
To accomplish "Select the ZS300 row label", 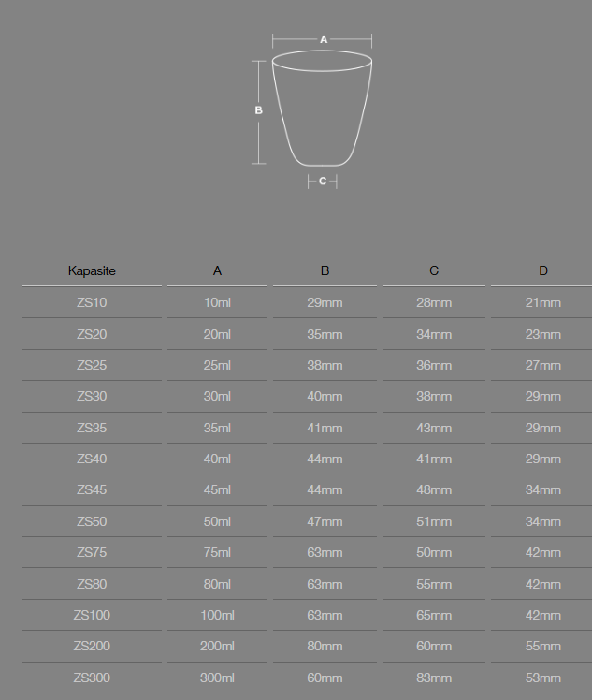I will click(92, 678).
